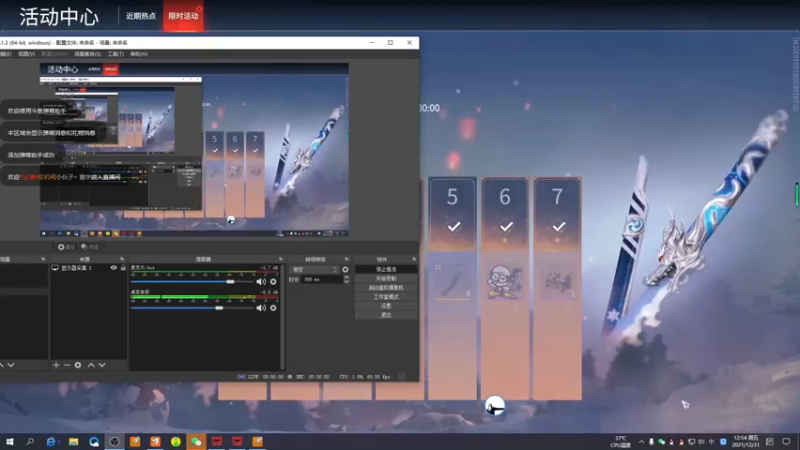Move source down with the down arrow
Image resolution: width=800 pixels, height=450 pixels.
[x=102, y=365]
